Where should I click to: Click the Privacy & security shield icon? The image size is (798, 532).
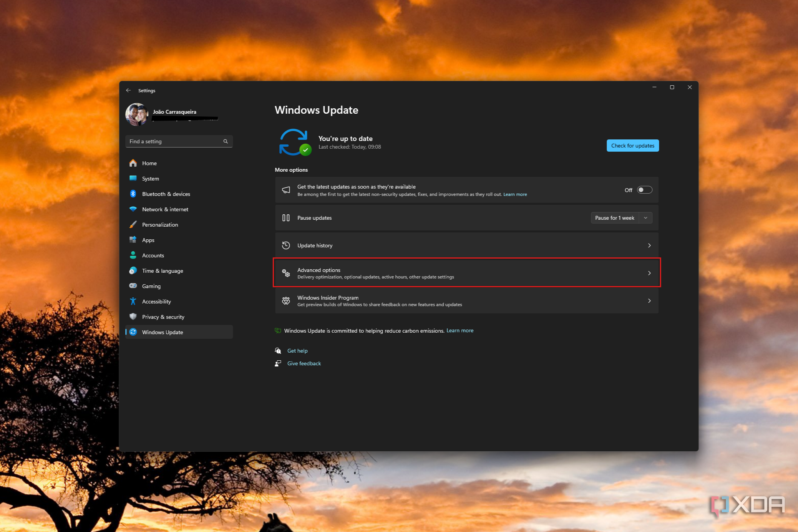133,317
